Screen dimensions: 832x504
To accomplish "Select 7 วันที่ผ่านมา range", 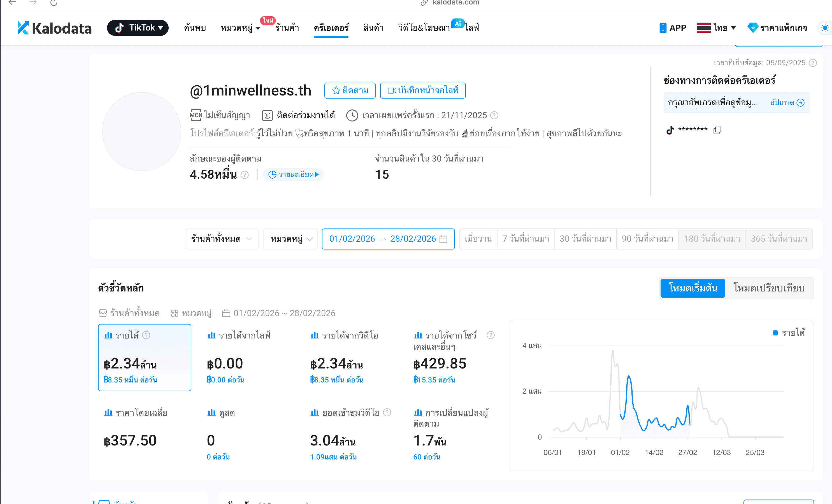I will tap(526, 239).
